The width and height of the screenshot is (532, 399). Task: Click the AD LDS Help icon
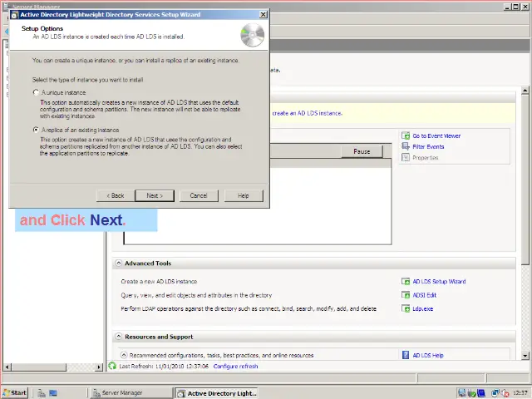406,355
